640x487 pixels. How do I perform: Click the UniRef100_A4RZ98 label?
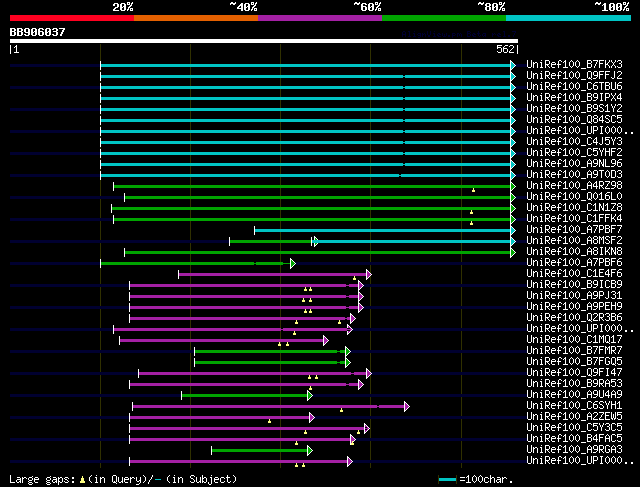574,185
